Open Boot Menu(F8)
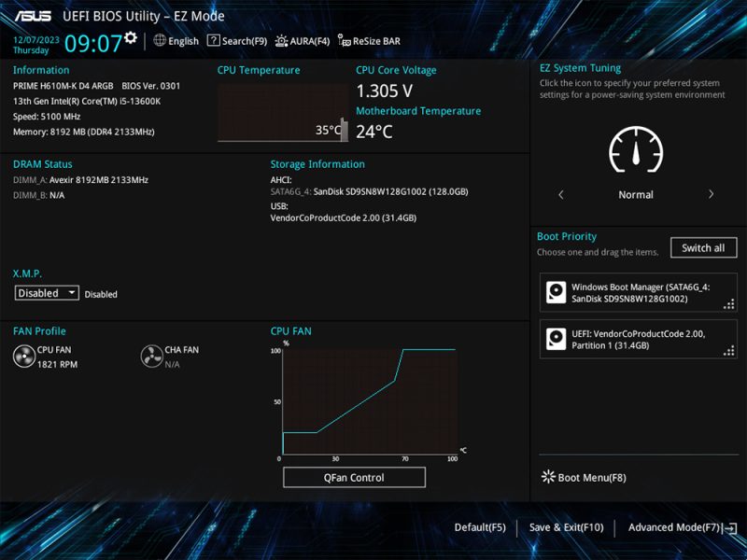Viewport: 747px width, 560px height. tap(584, 477)
